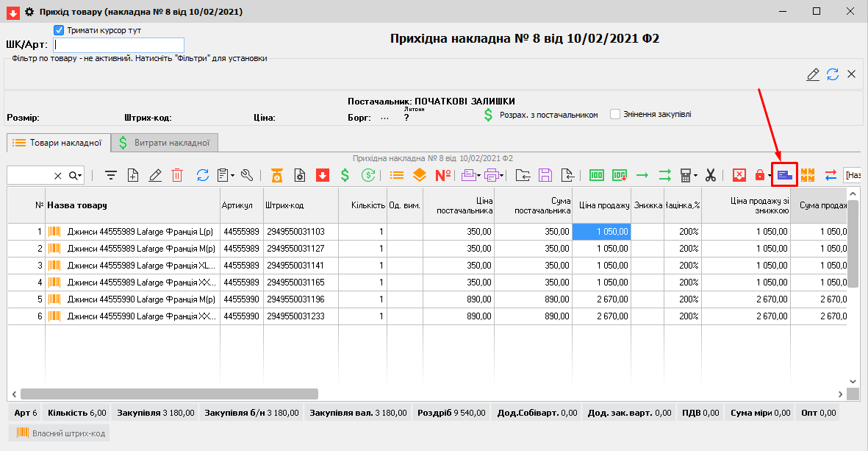
Task: Click the green dollar sign toolbar icon
Action: point(345,175)
